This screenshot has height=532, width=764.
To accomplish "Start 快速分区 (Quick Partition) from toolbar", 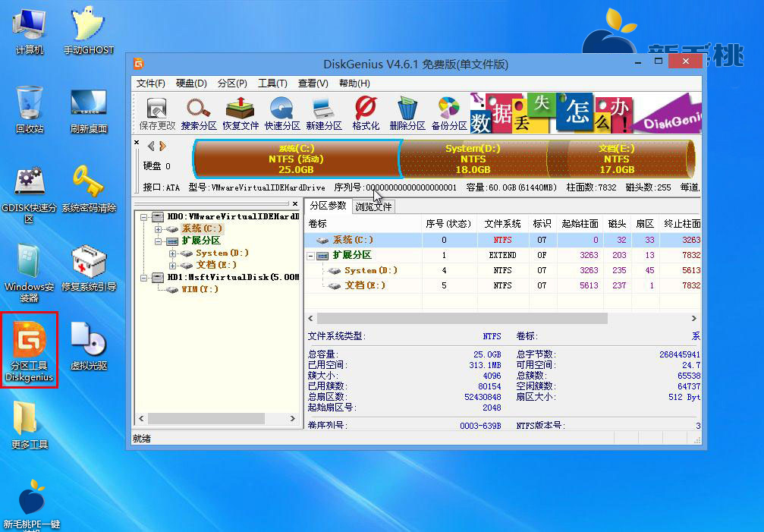I will pyautogui.click(x=282, y=114).
